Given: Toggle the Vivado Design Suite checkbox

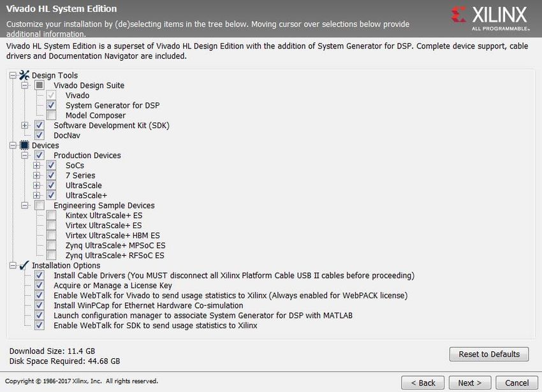Looking at the screenshot, I should click(x=40, y=85).
